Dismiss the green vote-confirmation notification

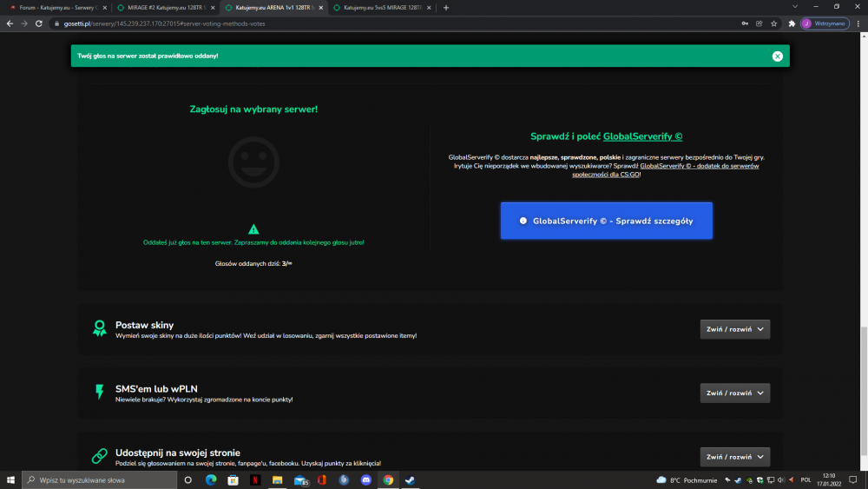(777, 56)
